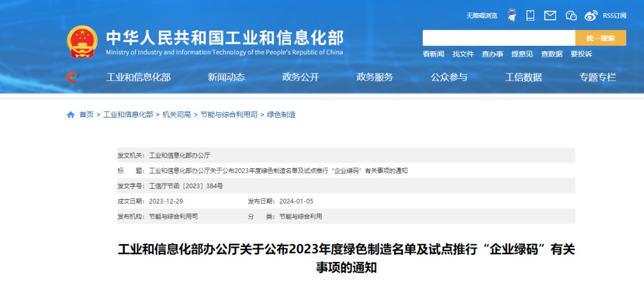
Task: Click category value 节能与综合利用
Action: [301, 216]
